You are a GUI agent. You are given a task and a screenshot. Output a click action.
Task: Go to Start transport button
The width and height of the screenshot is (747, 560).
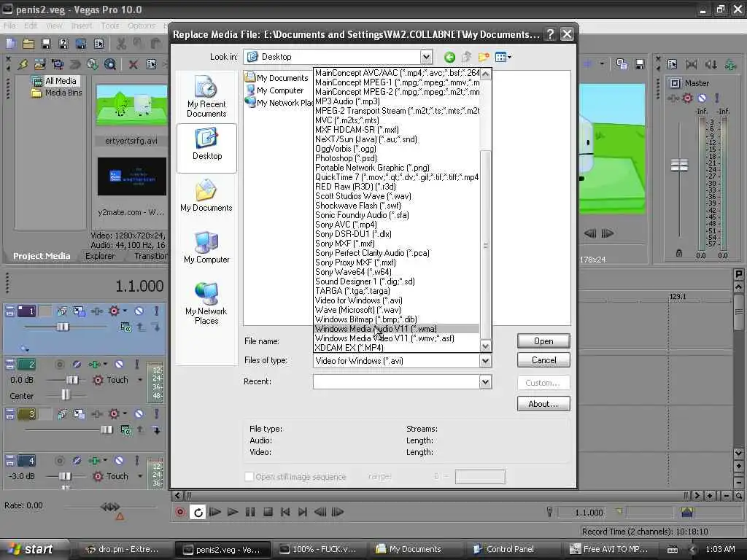coord(285,512)
